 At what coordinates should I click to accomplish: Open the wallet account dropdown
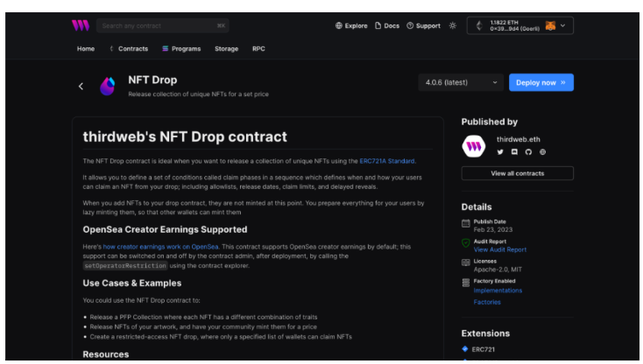click(x=520, y=25)
